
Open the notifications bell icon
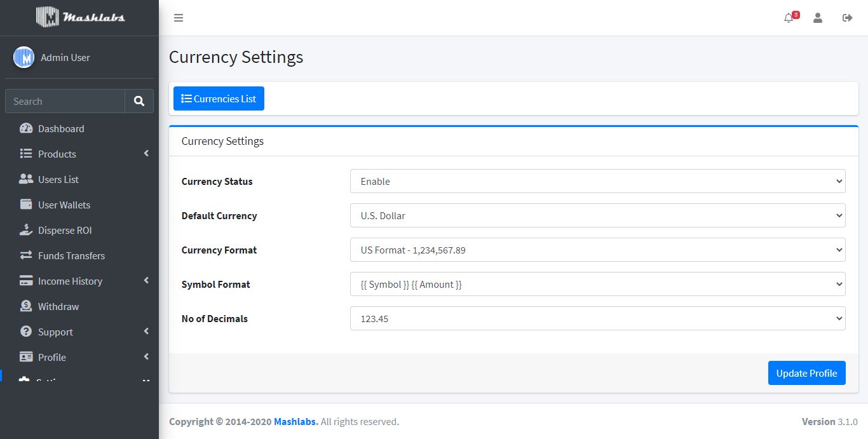(x=789, y=18)
